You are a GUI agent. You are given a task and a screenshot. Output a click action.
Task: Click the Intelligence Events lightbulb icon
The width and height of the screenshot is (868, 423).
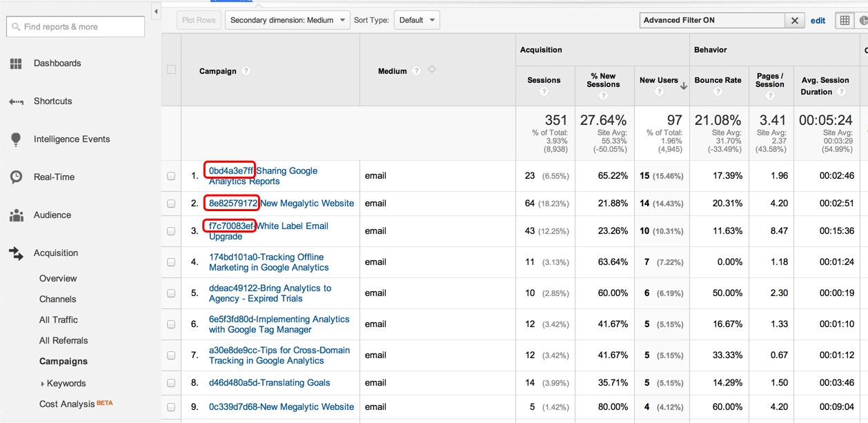pos(16,139)
